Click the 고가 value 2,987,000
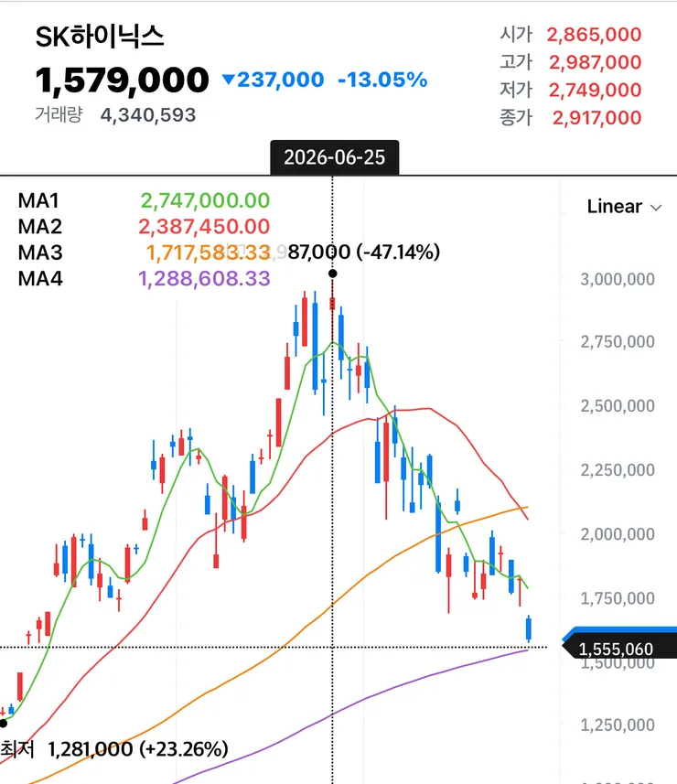Image resolution: width=677 pixels, height=784 pixels. click(x=595, y=62)
